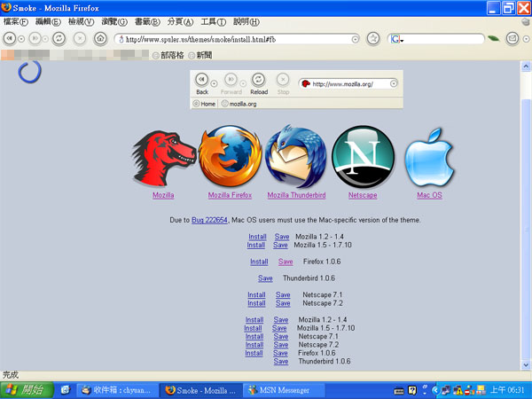
Task: Click Install link for Firefox 1.0.6
Action: click(x=259, y=262)
